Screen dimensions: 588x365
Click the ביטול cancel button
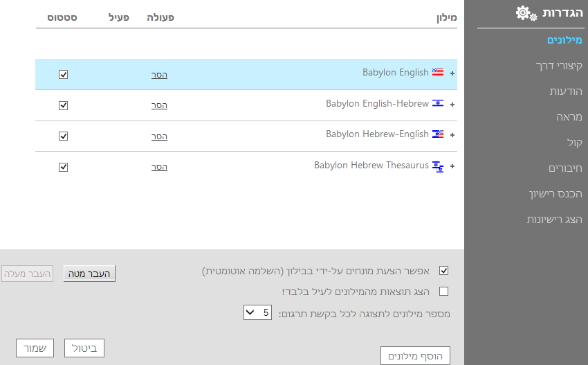pos(84,348)
